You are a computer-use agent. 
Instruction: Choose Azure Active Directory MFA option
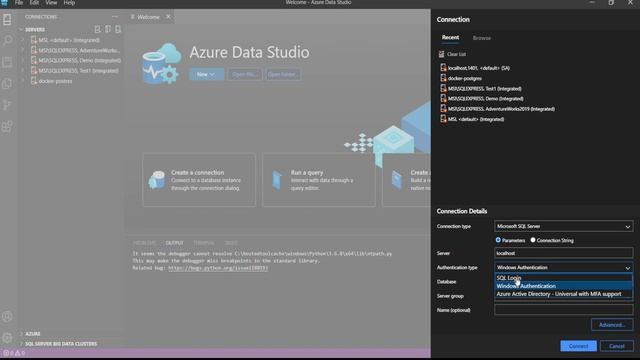[x=563, y=294]
